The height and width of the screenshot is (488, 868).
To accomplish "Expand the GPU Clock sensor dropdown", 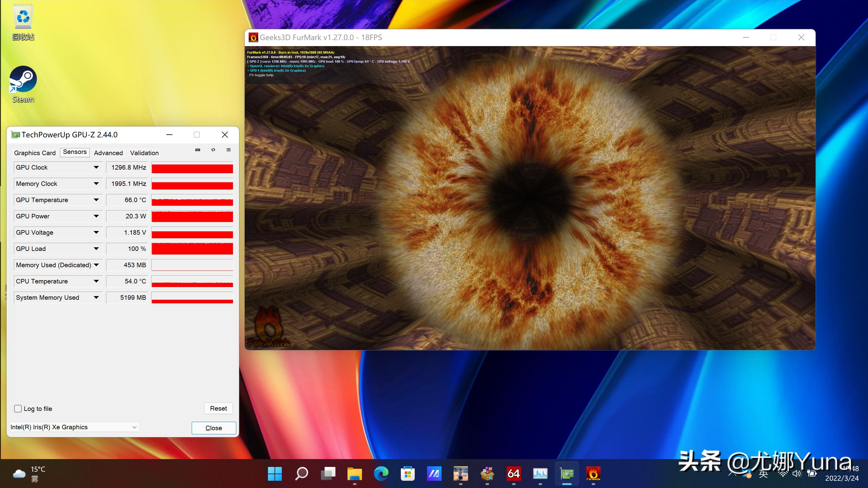I will 96,167.
